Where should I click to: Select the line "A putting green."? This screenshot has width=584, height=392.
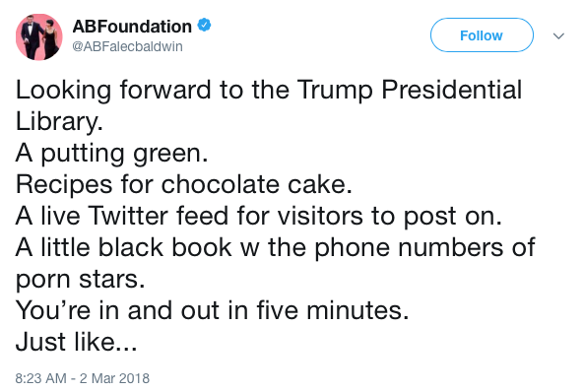point(111,153)
